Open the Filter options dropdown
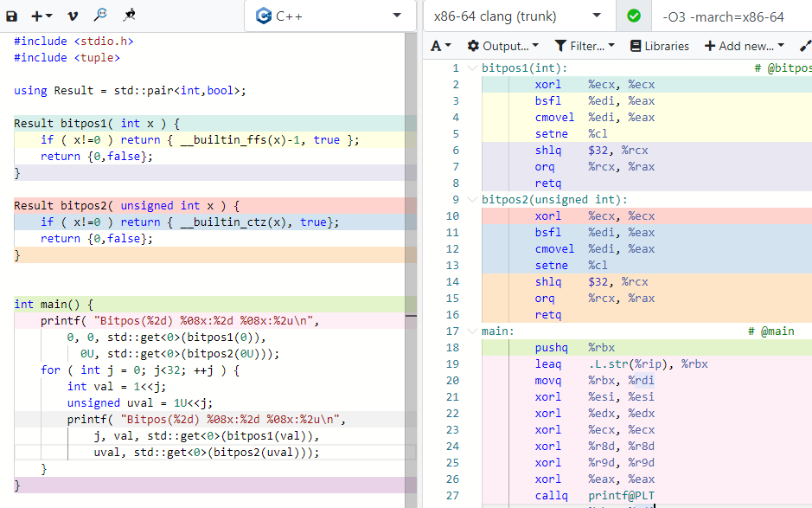 point(585,46)
